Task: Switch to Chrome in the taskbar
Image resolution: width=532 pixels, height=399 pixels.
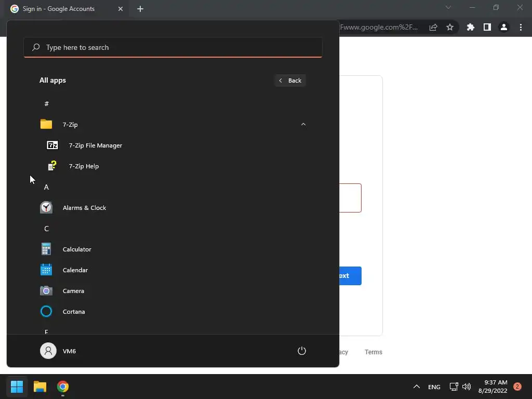Action: 63,387
